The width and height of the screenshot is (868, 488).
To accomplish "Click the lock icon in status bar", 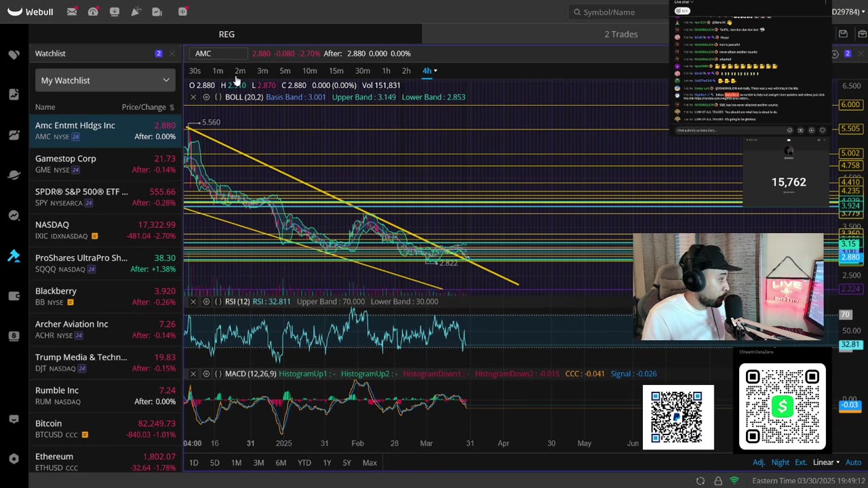I will tap(717, 481).
